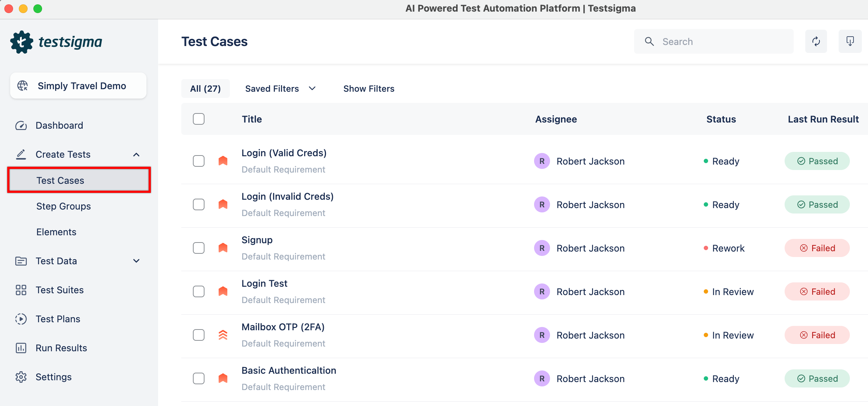Click avatar in Login (Valid Creds) row
The width and height of the screenshot is (868, 406).
coord(542,161)
